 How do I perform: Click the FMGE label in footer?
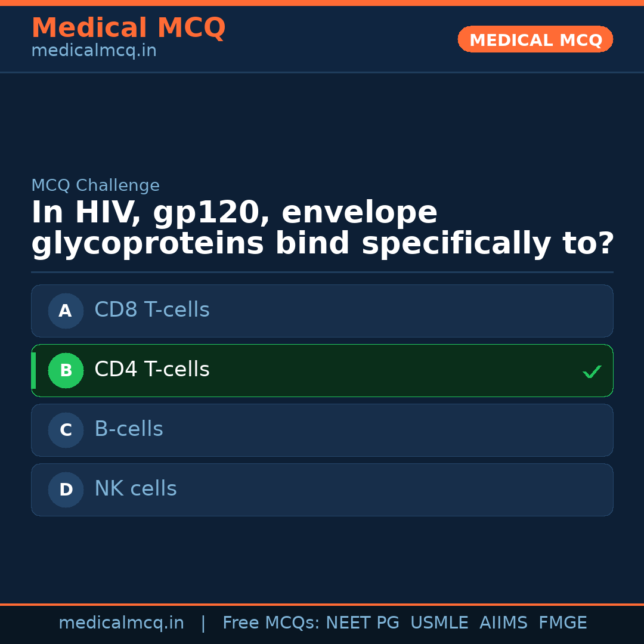click(562, 623)
